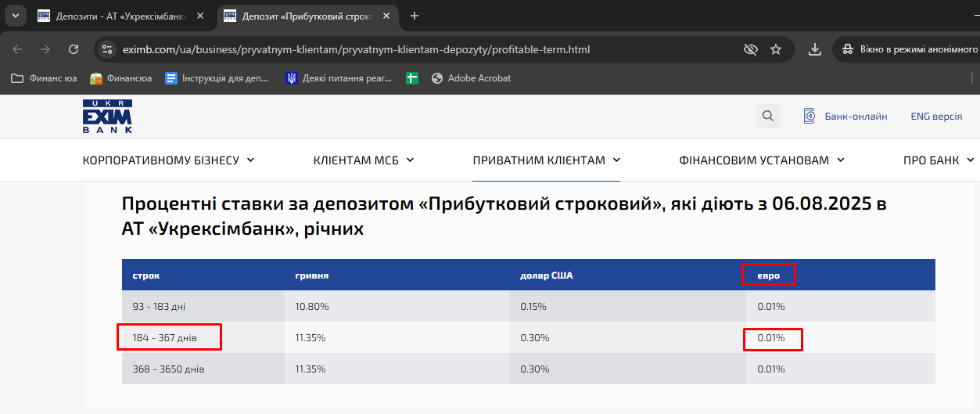Open the Інструкція для деп... bookmark
Viewport: 980px width, 414px height.
217,78
